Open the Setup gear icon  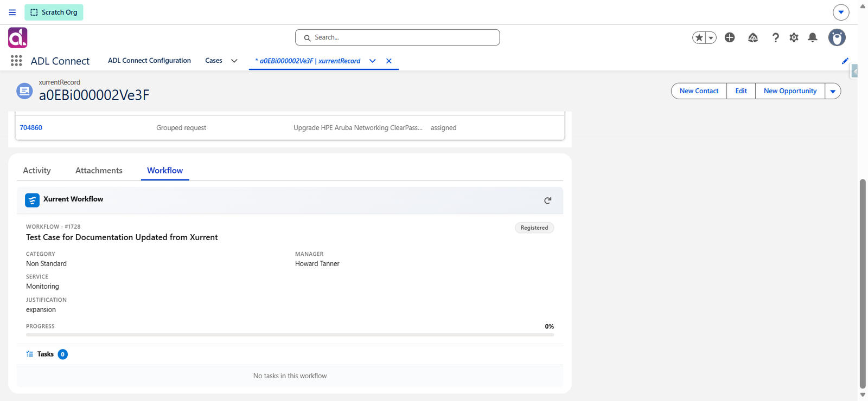pos(794,37)
